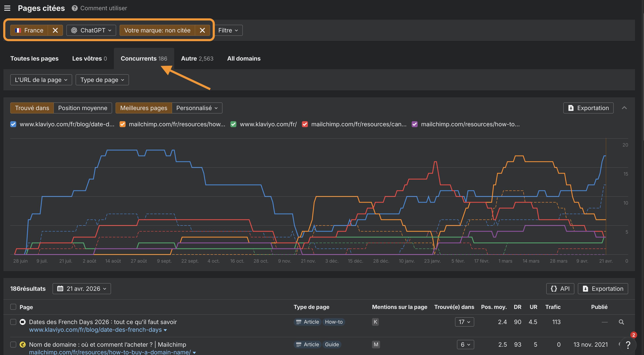Image resolution: width=644 pixels, height=355 pixels.
Task: Expand the Type de page filter
Action: point(102,80)
